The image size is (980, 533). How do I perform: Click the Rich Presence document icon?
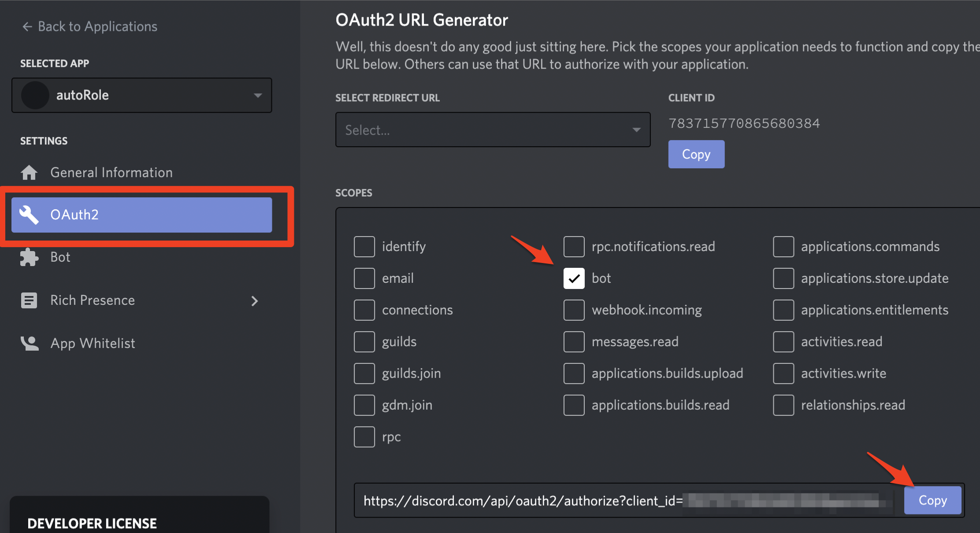point(29,300)
